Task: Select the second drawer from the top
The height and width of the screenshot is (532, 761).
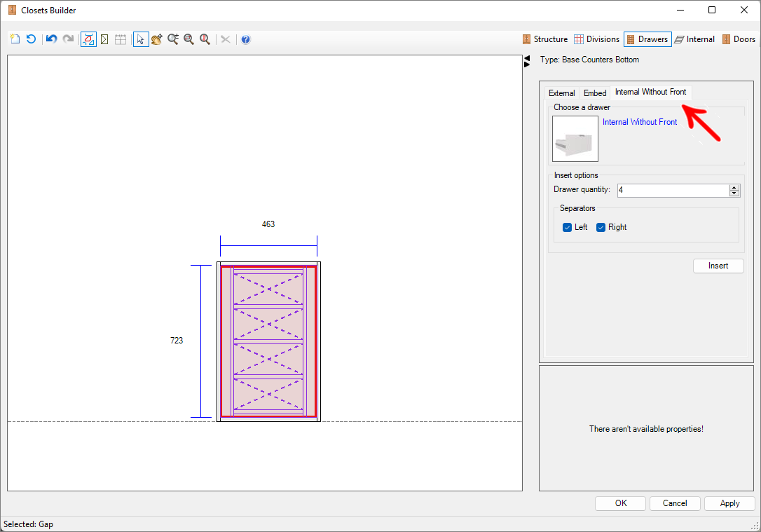Action: coord(268,325)
